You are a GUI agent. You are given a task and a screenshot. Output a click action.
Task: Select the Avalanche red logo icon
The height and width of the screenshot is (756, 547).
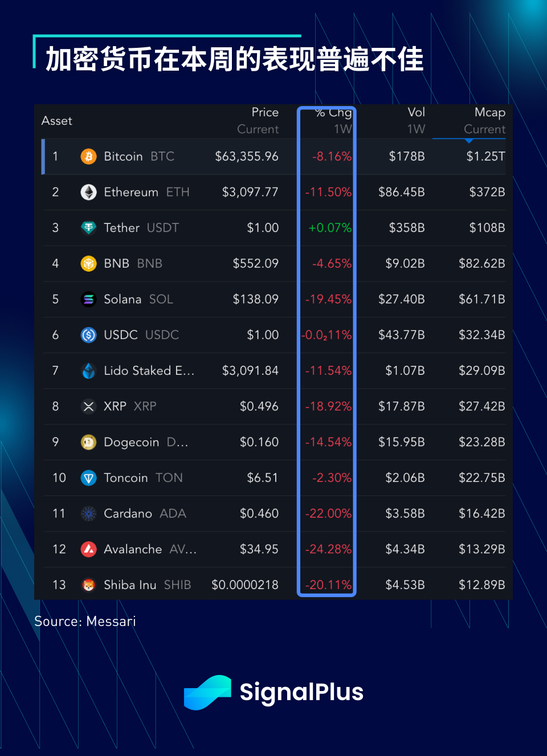[88, 549]
